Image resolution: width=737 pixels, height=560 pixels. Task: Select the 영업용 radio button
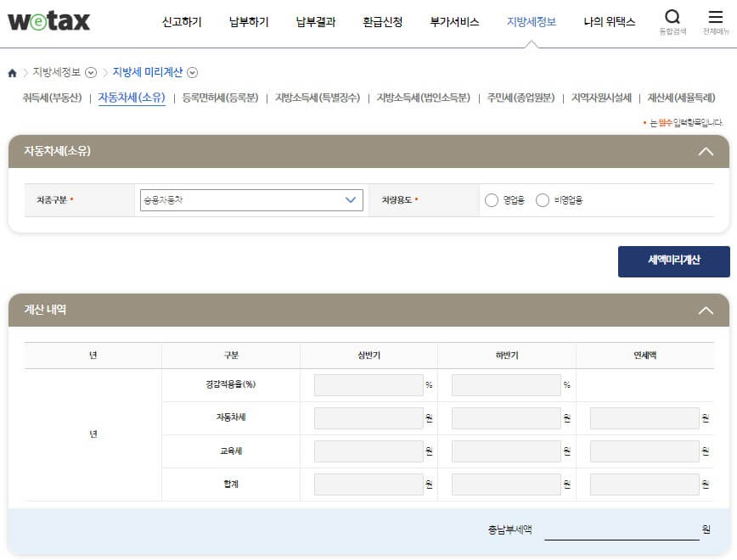(492, 200)
